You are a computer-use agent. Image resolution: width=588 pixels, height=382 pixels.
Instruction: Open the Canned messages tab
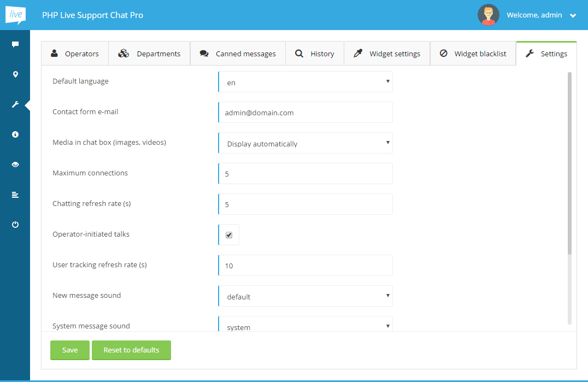coord(238,54)
